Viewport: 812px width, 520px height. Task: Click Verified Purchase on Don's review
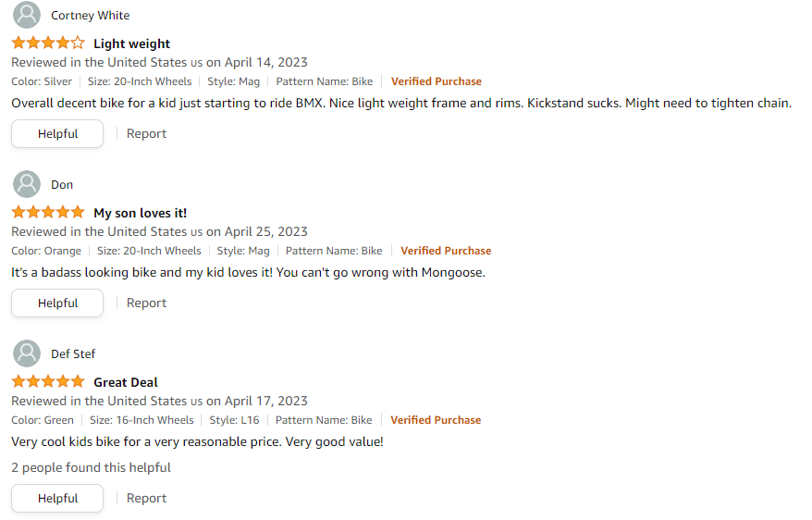pos(446,251)
